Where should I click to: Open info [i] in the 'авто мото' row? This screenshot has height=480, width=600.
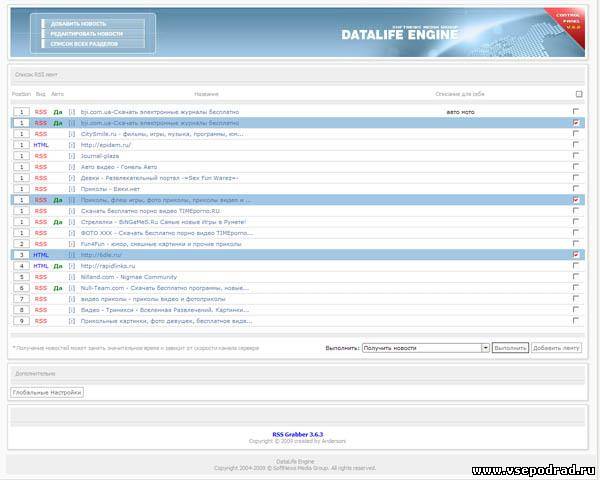[x=72, y=112]
